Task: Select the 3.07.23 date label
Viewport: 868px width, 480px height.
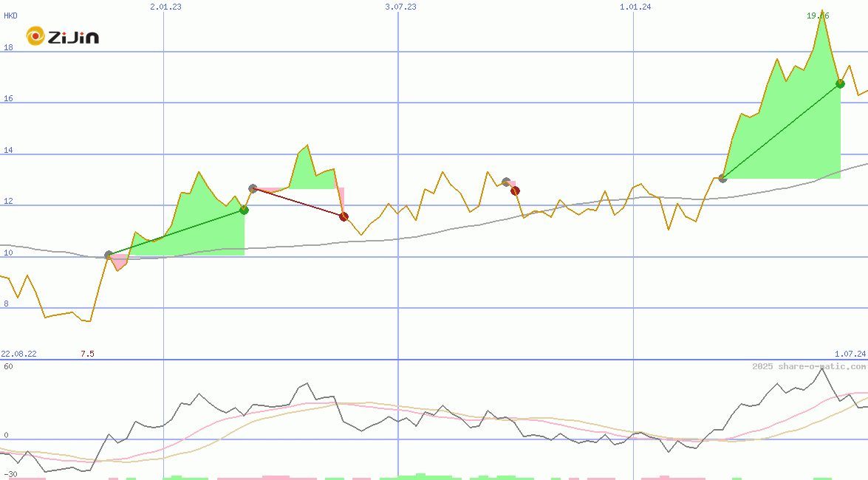Action: pos(401,7)
